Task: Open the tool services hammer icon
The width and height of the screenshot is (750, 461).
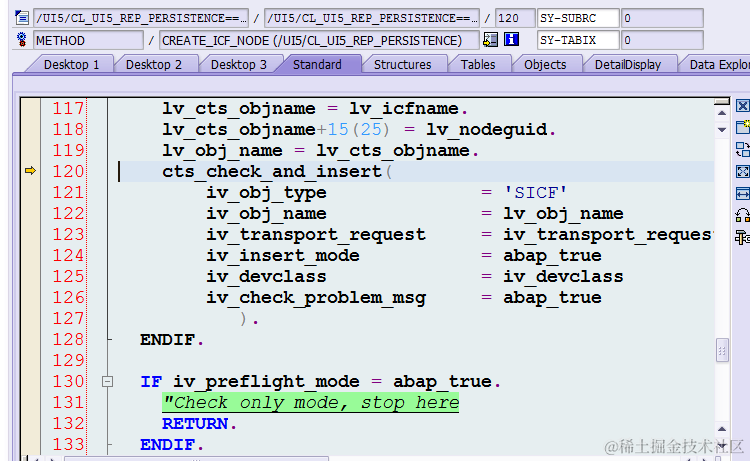Action: [742, 237]
